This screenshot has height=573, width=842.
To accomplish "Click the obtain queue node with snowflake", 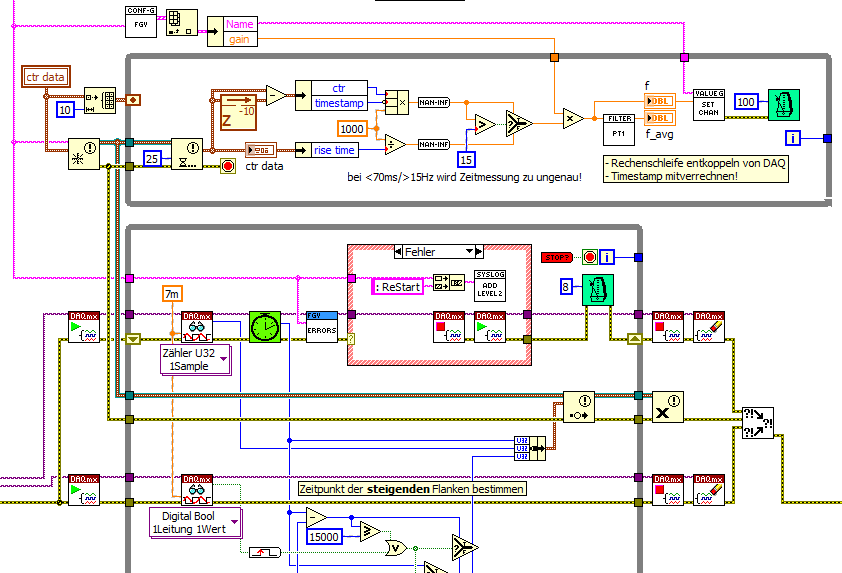I will pos(84,154).
